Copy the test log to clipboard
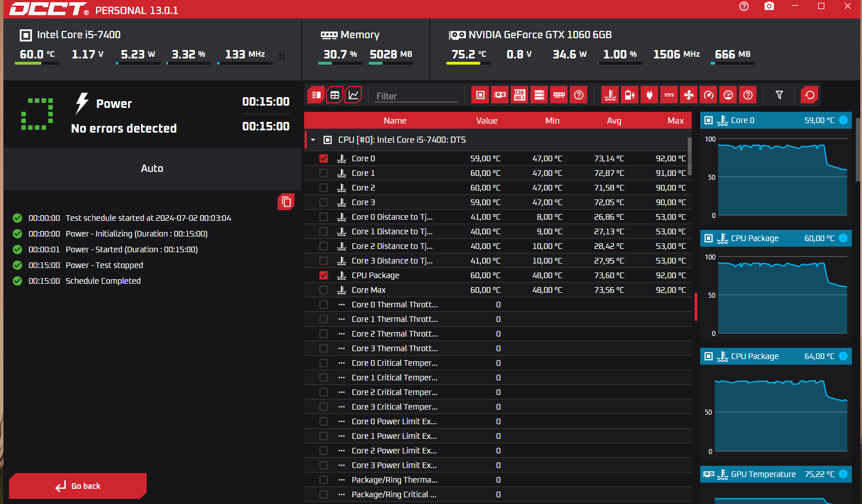Screen dimensions: 862x504 (x=286, y=202)
